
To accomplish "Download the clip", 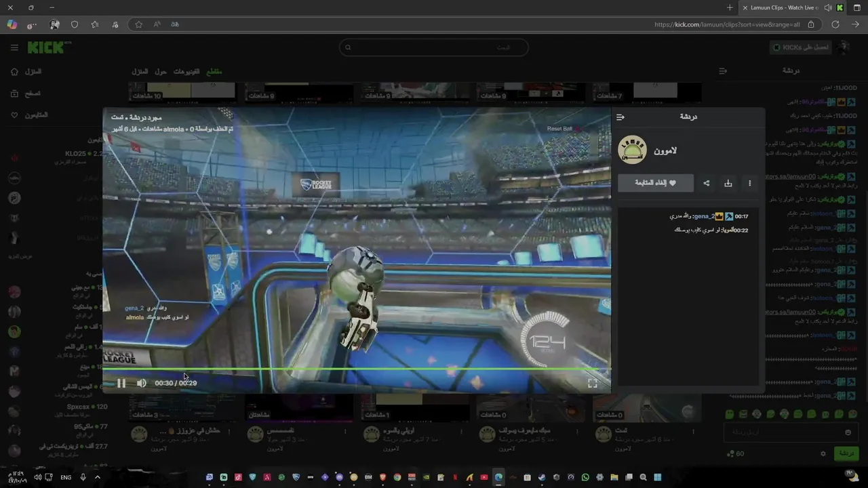I will (x=728, y=183).
